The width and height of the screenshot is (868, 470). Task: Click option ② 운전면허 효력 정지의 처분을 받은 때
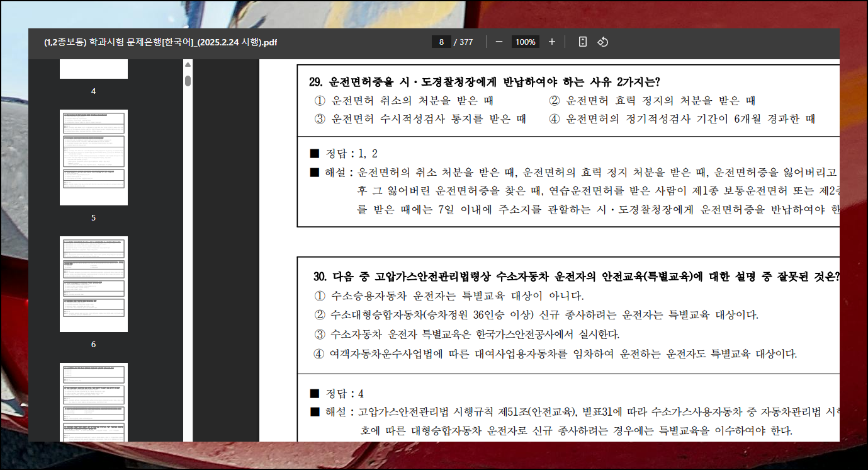tap(652, 100)
